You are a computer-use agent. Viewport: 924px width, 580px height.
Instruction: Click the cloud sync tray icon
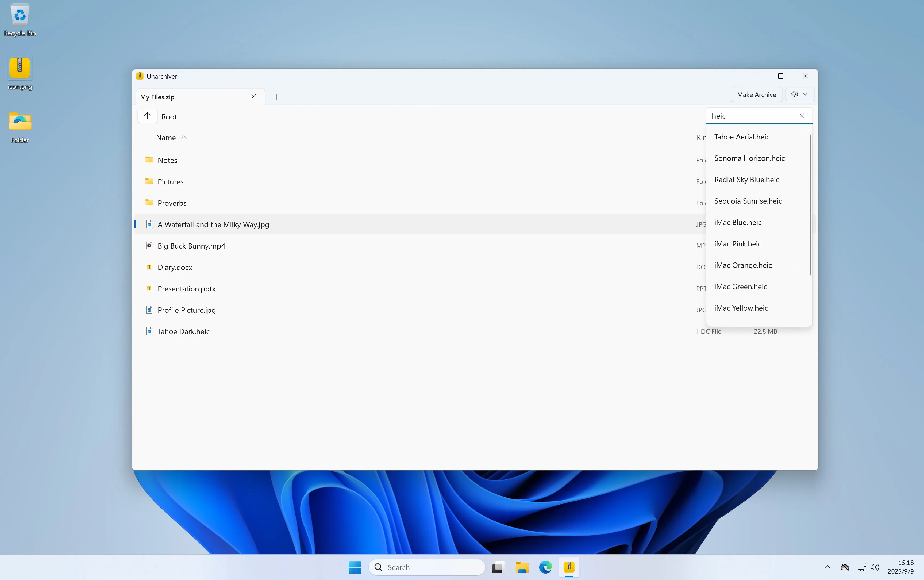click(845, 567)
